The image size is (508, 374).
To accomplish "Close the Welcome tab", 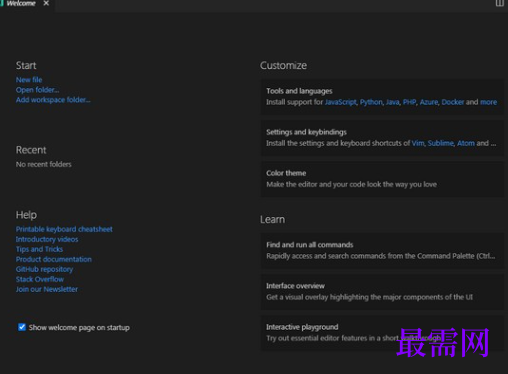I will pos(46,3).
